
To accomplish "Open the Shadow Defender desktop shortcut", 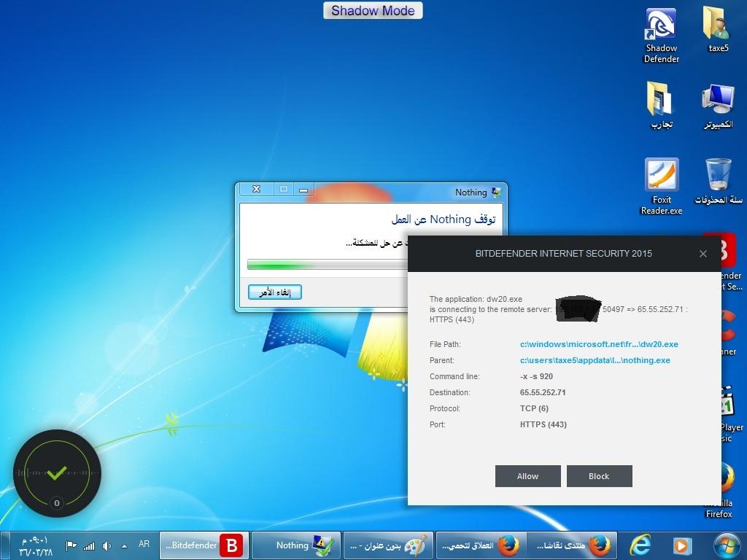I will 661,35.
